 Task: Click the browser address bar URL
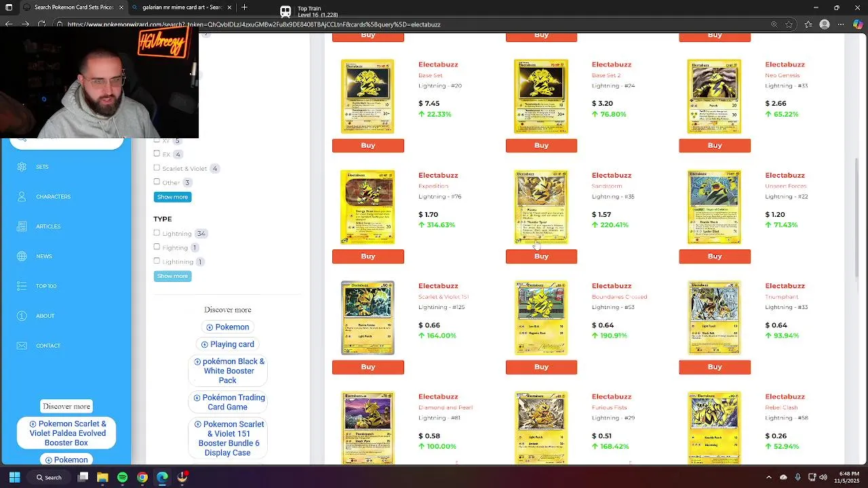tap(254, 24)
